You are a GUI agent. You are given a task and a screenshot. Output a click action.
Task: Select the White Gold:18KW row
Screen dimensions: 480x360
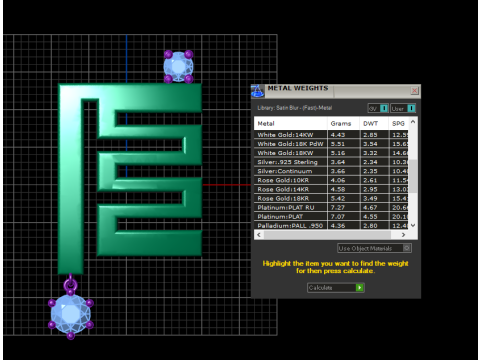pos(331,153)
